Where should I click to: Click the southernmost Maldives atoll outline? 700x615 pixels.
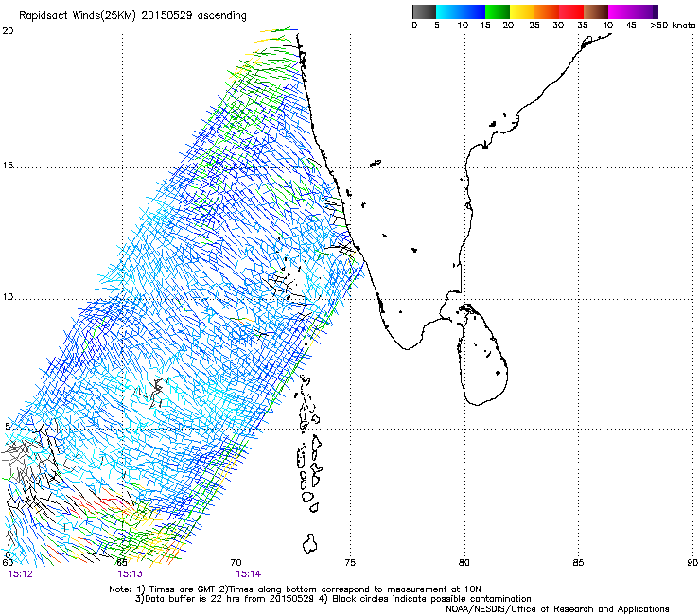pos(310,543)
